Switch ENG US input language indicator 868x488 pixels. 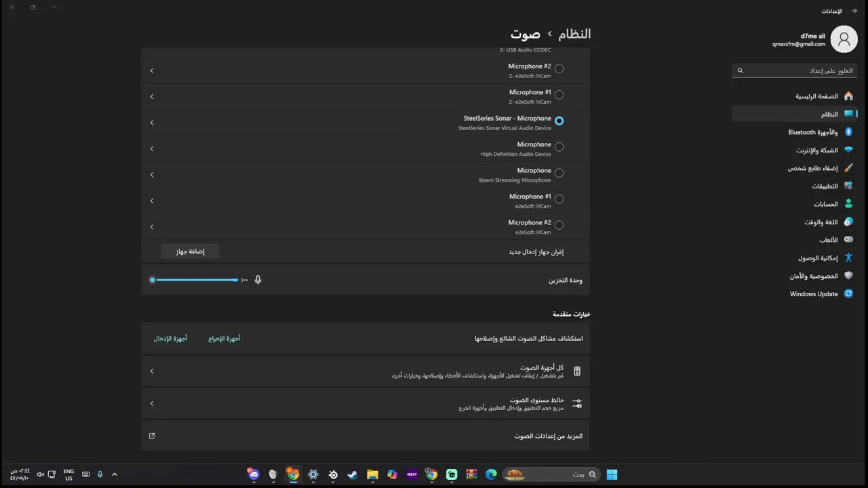tap(68, 474)
